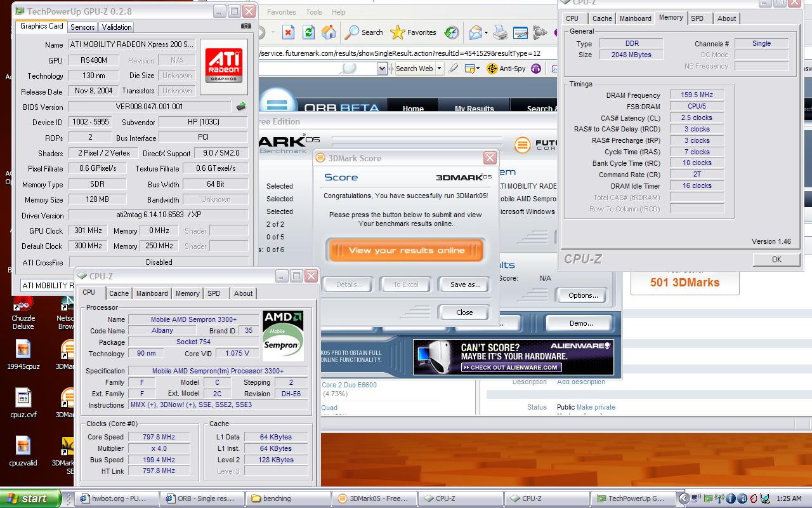812x508 pixels.
Task: Click the Edit page icon in browser toolbar
Action: (521, 32)
